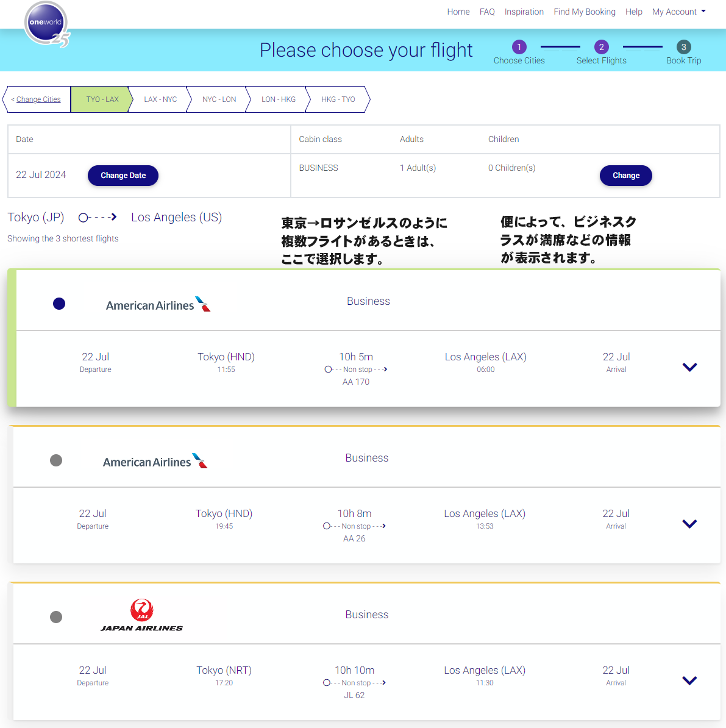Click the 22 Jul 2024 date text
Viewport: 726px width, 728px height.
41,174
